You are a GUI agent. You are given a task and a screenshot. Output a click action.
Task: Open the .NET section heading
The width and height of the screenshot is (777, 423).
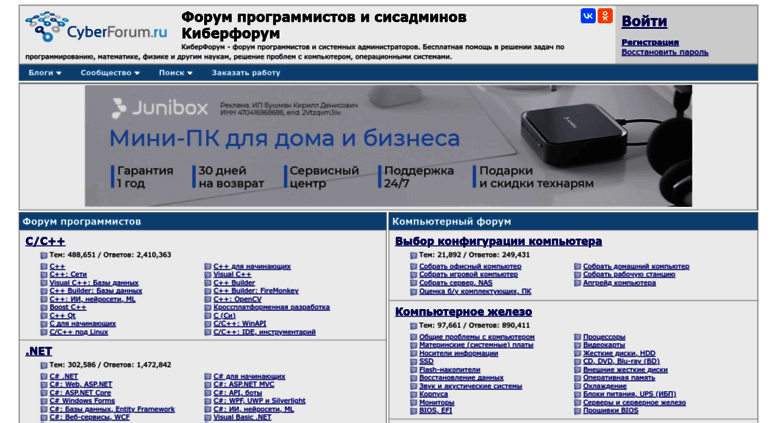pyautogui.click(x=39, y=351)
